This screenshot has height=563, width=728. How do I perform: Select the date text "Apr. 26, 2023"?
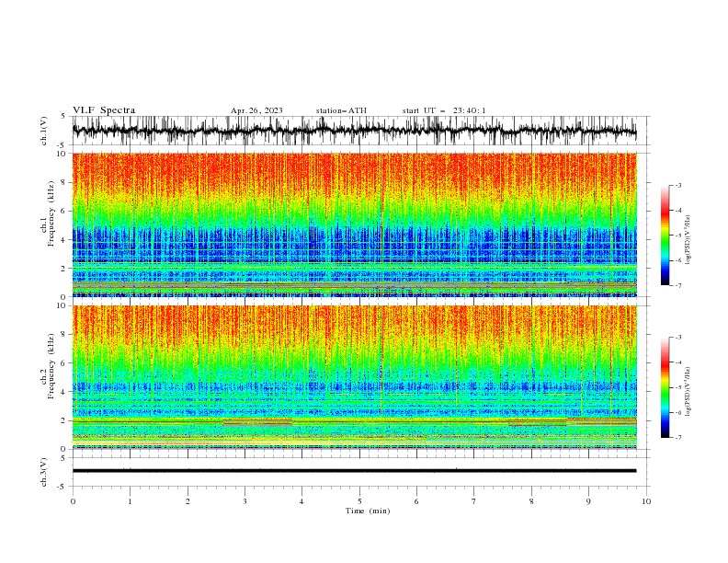pos(256,110)
